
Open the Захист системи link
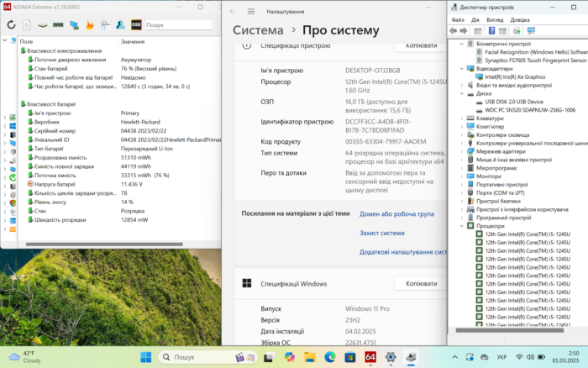381,233
